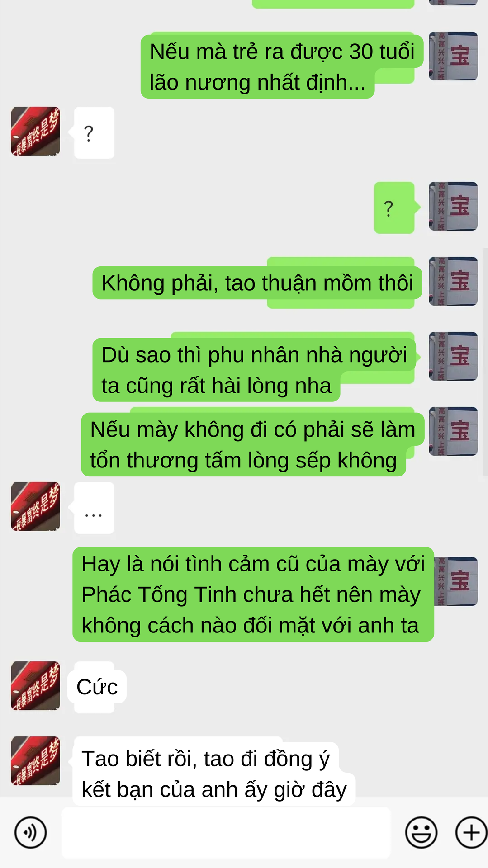Tap my avatar beside the green '?' bubble
The width and height of the screenshot is (488, 868).
[x=453, y=206]
